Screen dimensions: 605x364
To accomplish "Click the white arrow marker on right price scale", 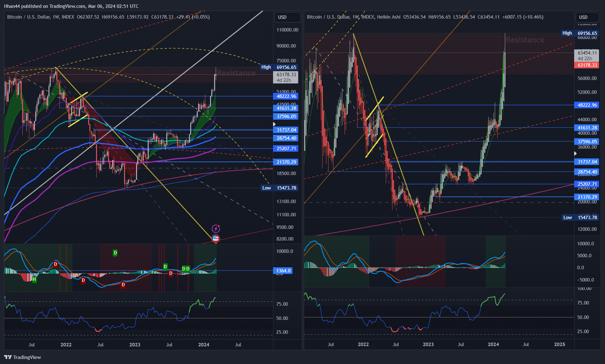I will [575, 153].
